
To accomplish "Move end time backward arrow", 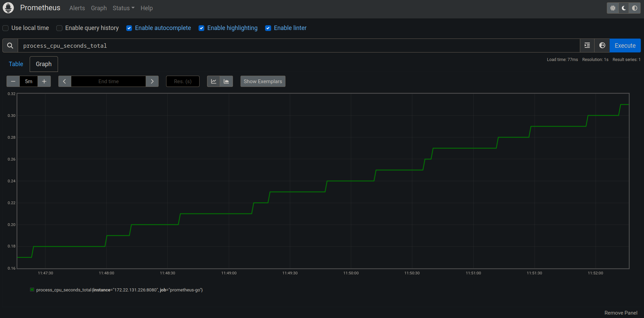I will (64, 81).
